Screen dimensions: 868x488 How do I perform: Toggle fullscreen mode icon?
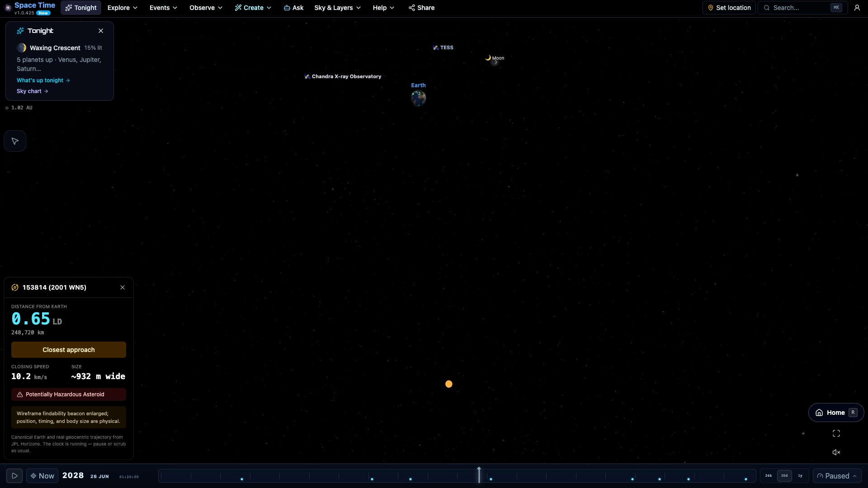pyautogui.click(x=836, y=433)
